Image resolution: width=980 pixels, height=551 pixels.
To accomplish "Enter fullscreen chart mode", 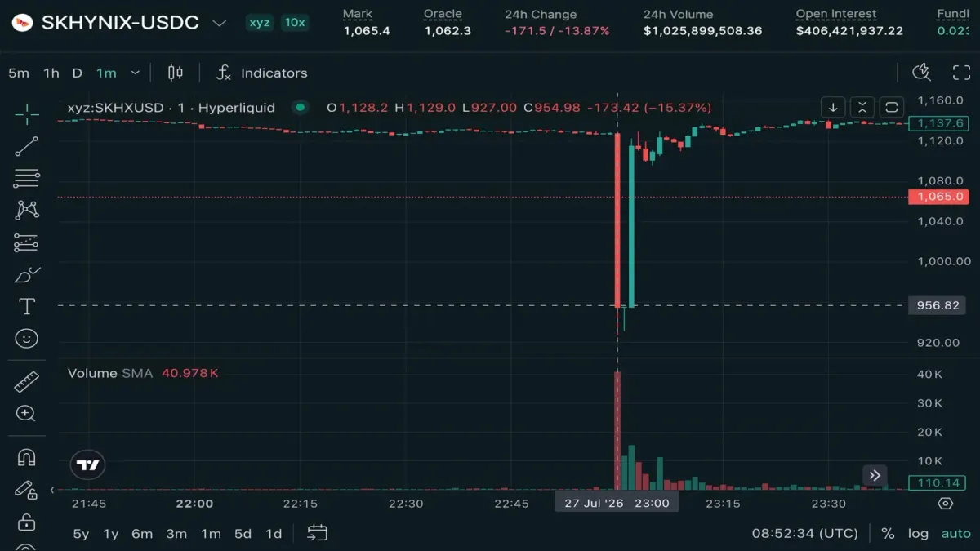I will 962,73.
